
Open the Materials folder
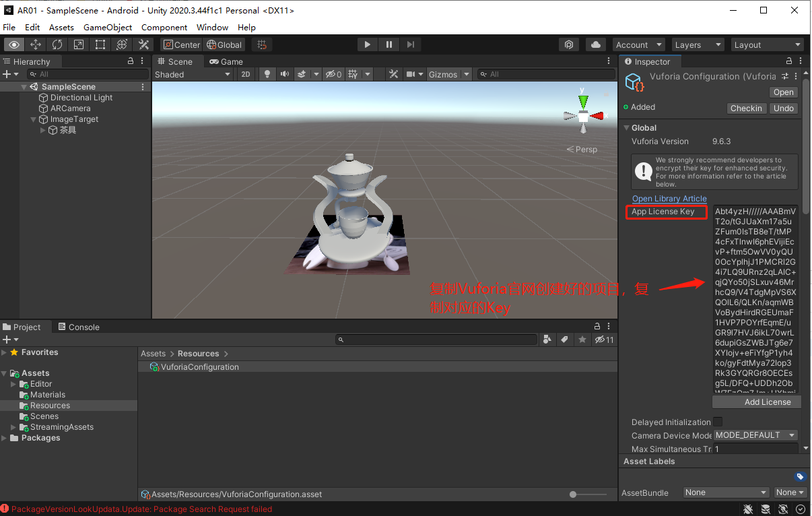(x=48, y=395)
